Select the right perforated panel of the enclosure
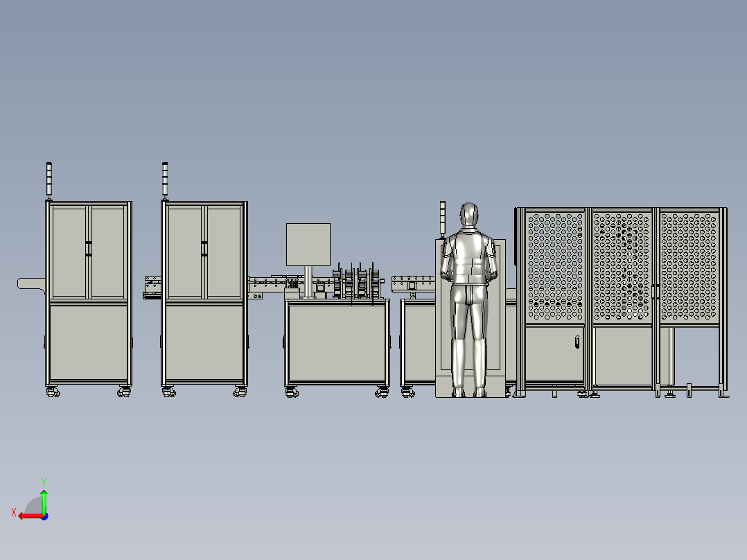This screenshot has height=560, width=747. (x=689, y=267)
